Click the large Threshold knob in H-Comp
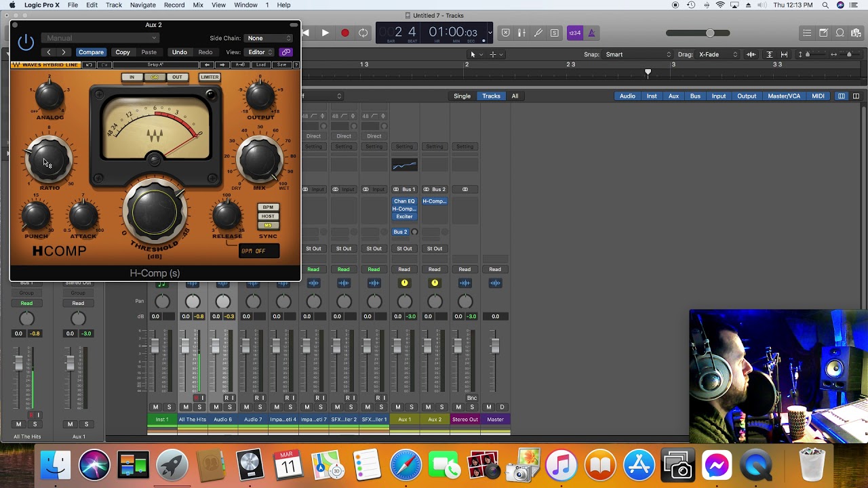The image size is (868, 488). 155,213
